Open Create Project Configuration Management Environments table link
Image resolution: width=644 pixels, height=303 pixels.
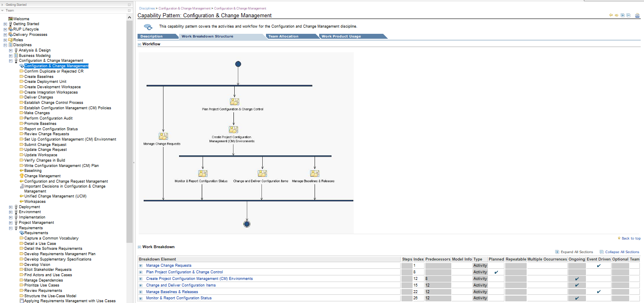[199, 279]
